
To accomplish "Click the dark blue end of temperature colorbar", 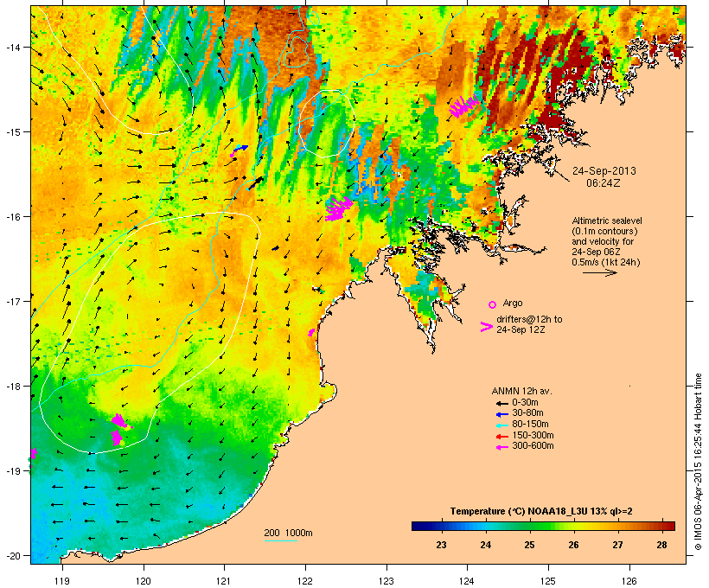I will point(419,526).
